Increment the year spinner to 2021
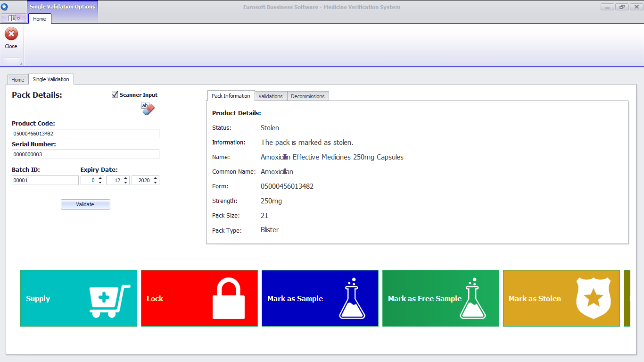The image size is (644, 362). [x=156, y=178]
